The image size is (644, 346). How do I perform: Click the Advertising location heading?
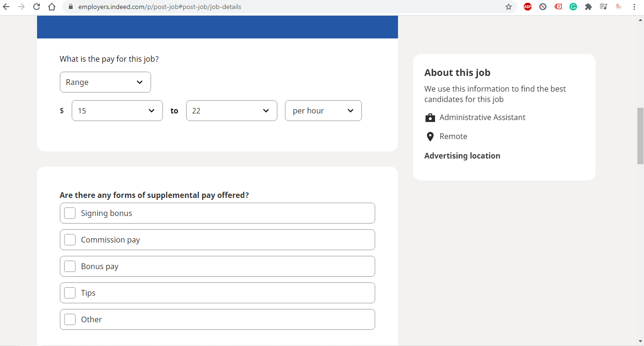[462, 156]
